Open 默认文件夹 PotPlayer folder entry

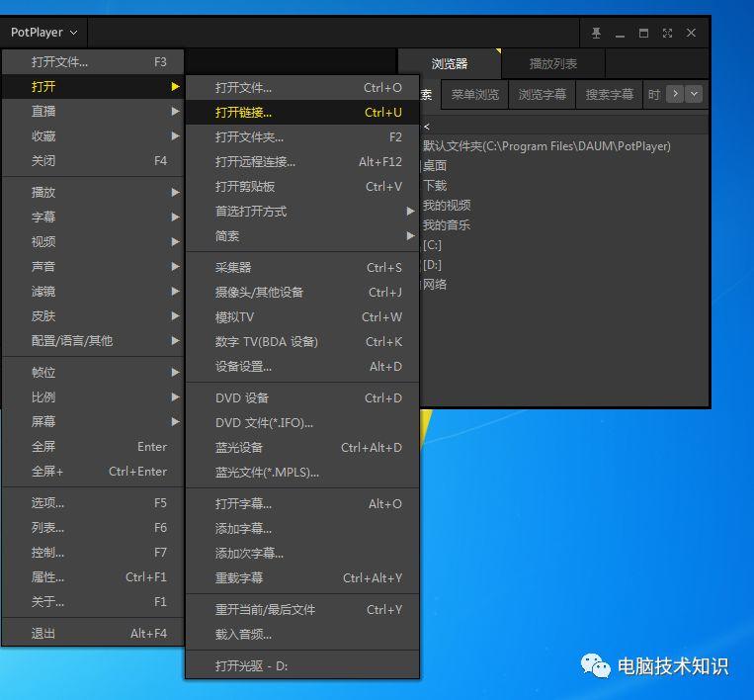546,146
